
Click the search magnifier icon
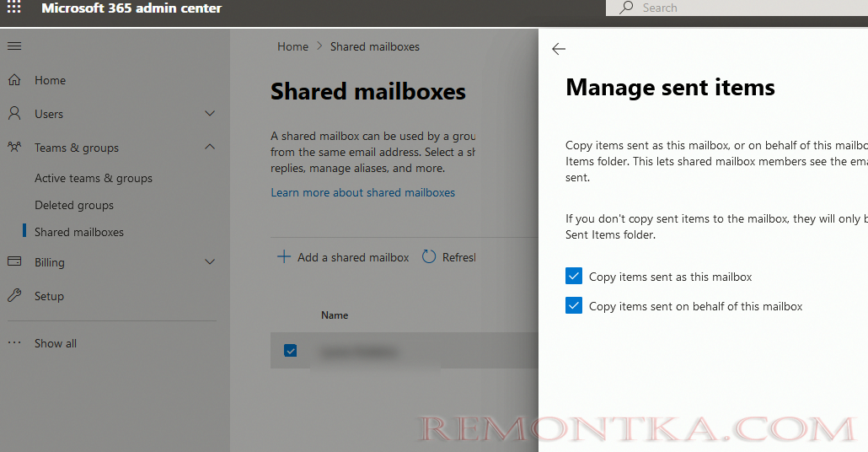pos(626,8)
